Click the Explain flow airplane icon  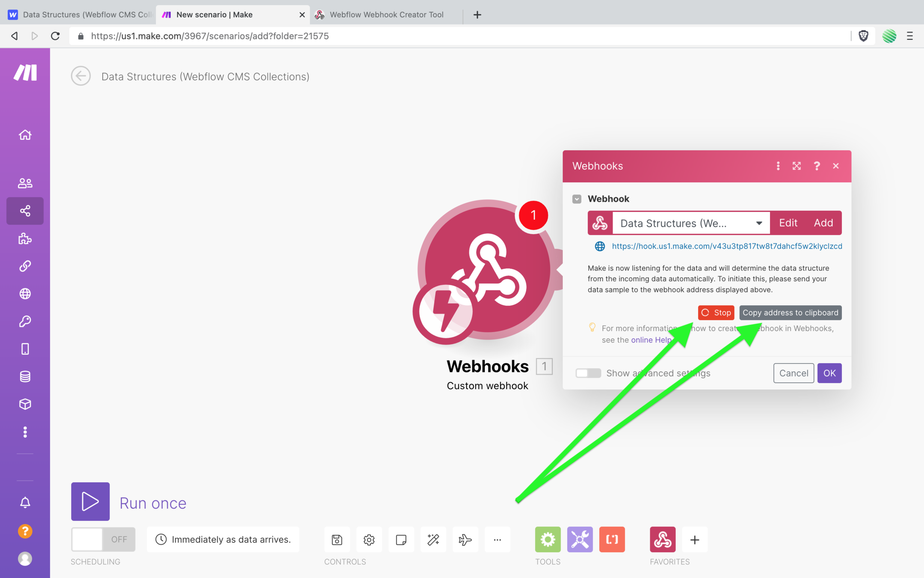tap(465, 539)
